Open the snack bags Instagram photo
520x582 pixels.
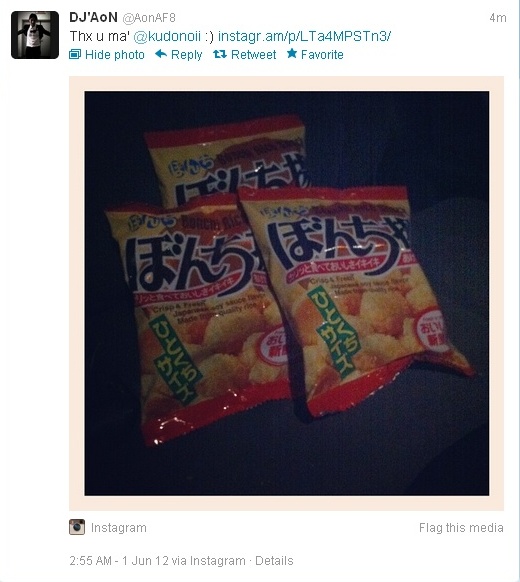[x=287, y=293]
